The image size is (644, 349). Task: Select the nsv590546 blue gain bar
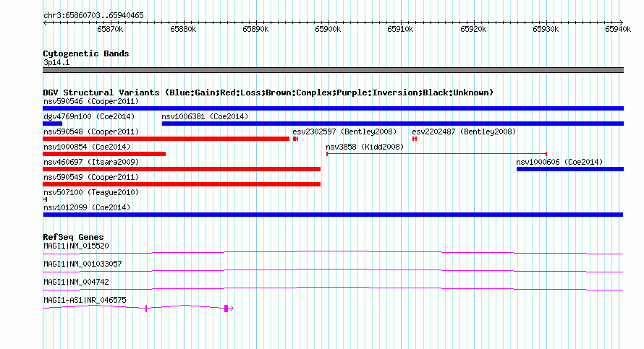(333, 108)
